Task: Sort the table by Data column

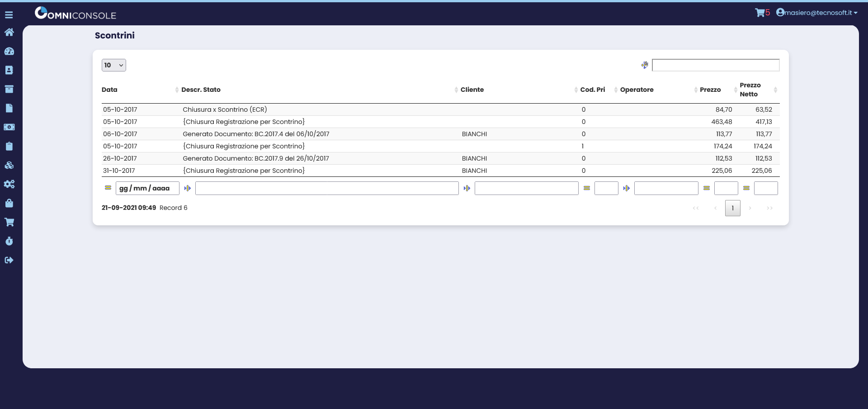Action: point(109,90)
